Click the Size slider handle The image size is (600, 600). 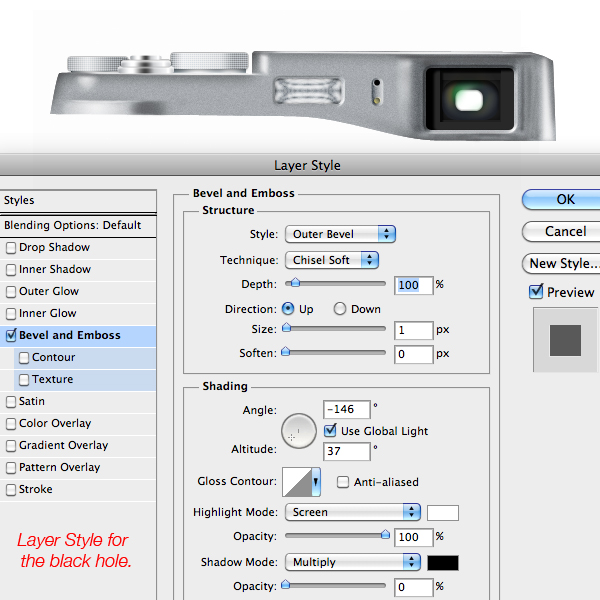click(286, 328)
